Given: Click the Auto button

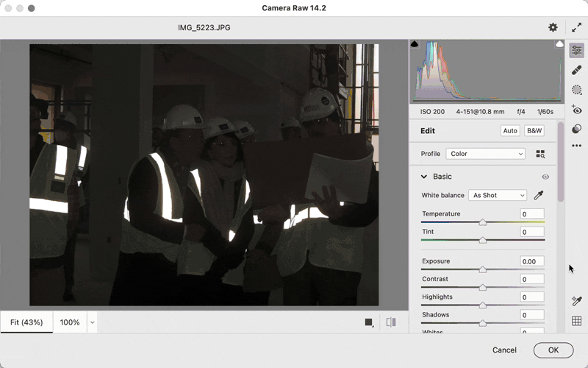Looking at the screenshot, I should (x=510, y=131).
